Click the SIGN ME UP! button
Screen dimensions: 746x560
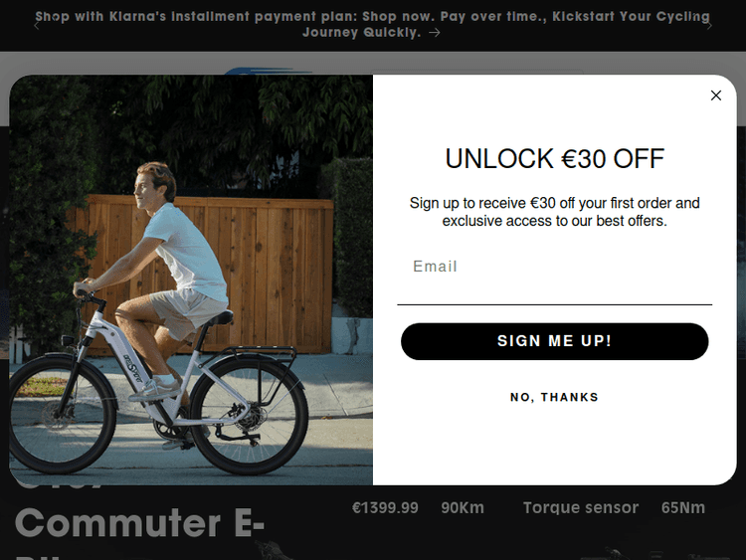click(555, 341)
